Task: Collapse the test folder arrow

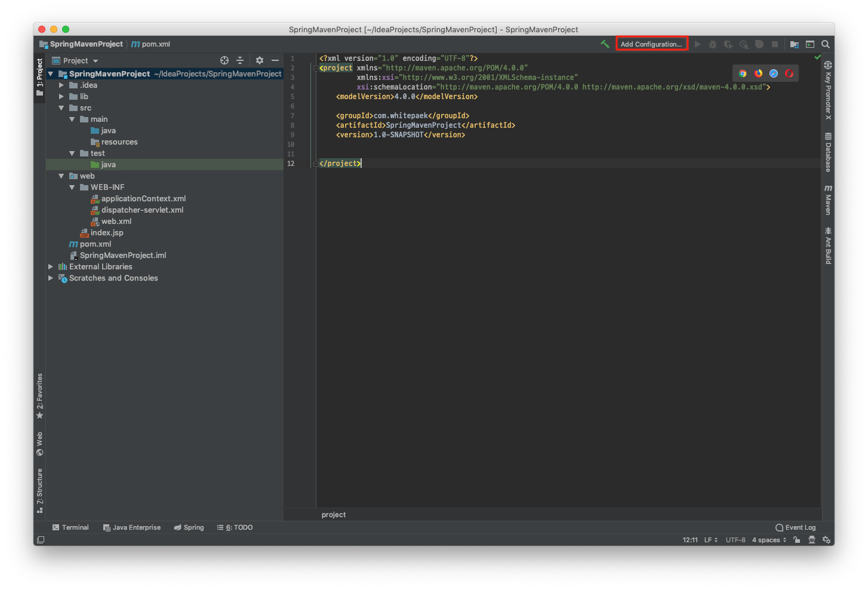Action: click(72, 153)
